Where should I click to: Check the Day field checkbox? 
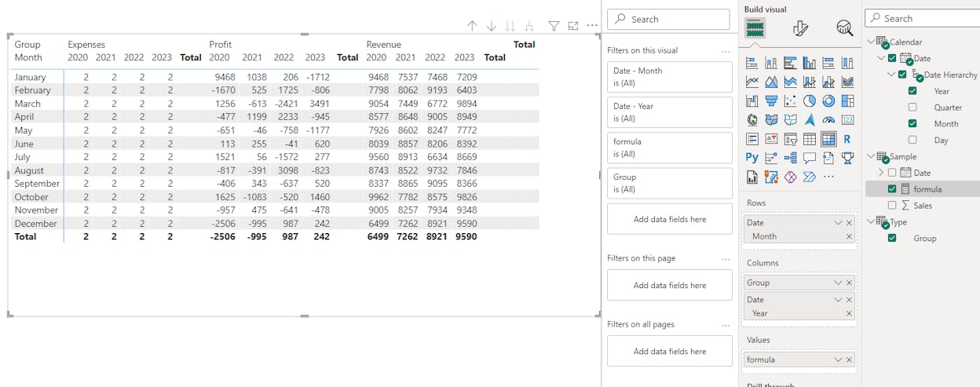click(912, 140)
